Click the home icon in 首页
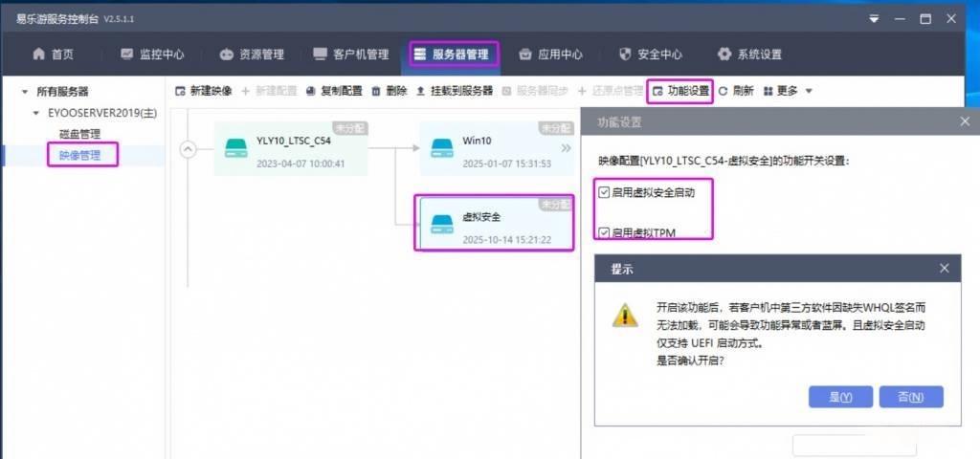Image resolution: width=980 pixels, height=459 pixels. [x=38, y=55]
